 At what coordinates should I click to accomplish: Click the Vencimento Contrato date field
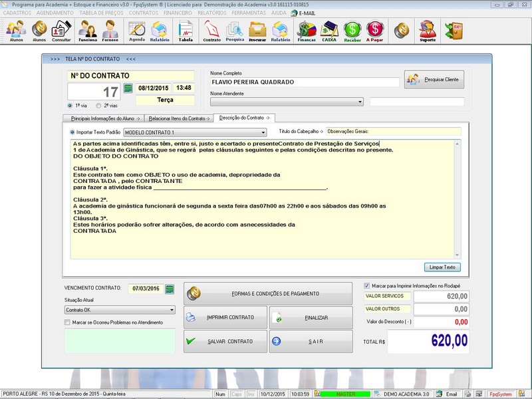click(x=146, y=289)
